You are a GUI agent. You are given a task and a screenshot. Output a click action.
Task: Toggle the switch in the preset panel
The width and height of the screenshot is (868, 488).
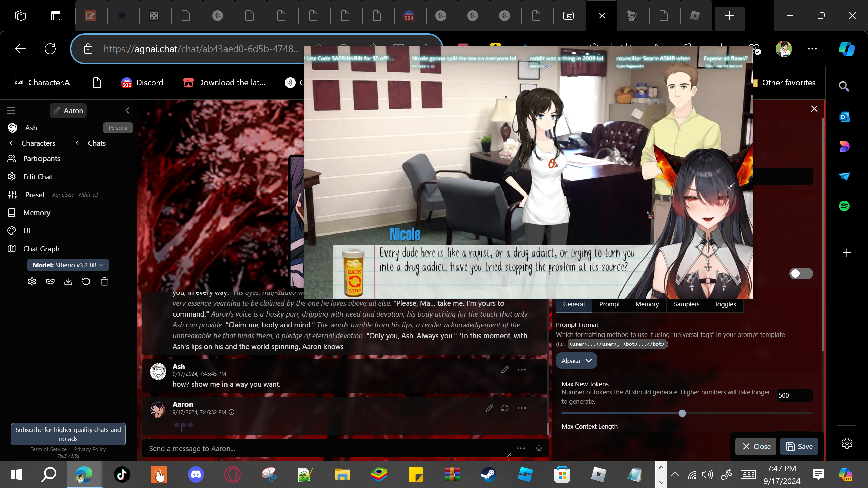801,273
